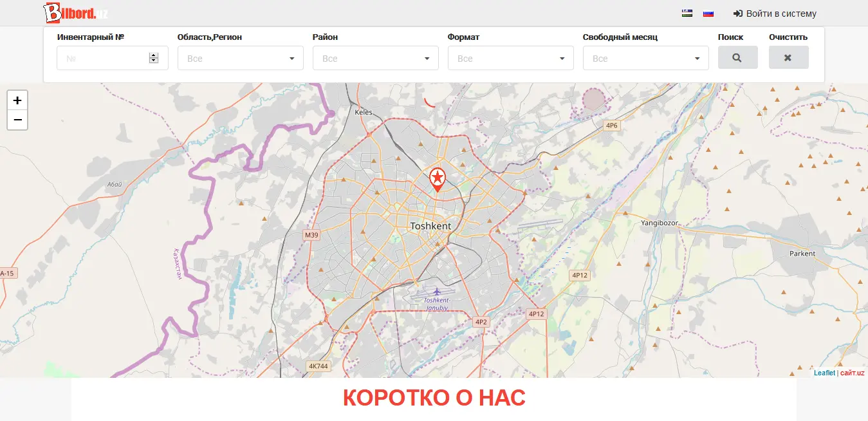The image size is (868, 421).
Task: Click the Инвентарный № input field
Action: tap(103, 58)
